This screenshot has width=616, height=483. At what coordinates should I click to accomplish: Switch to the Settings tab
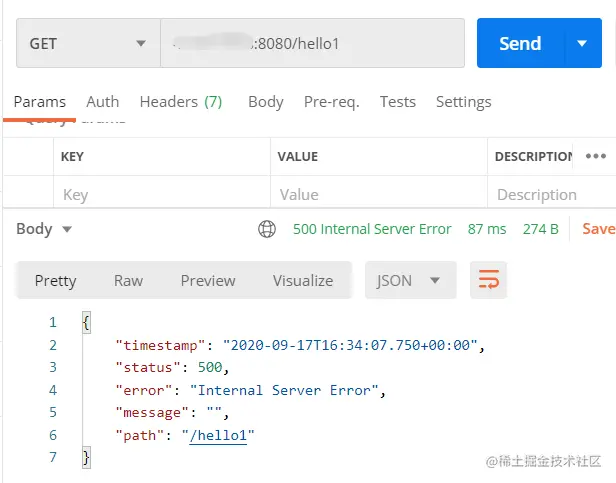[463, 101]
